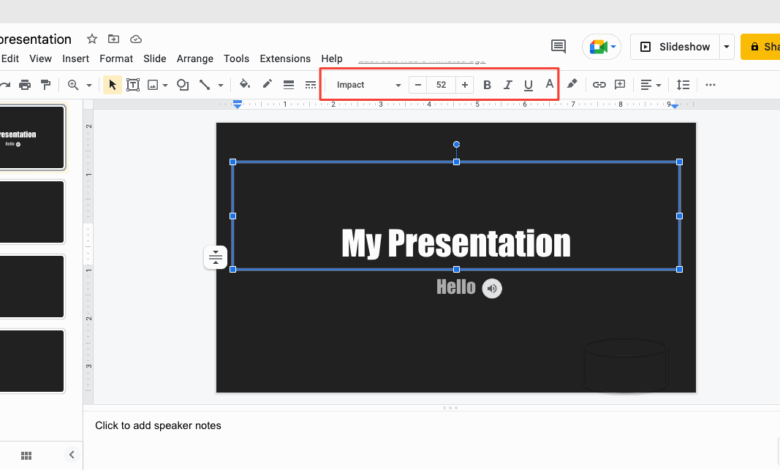The image size is (780, 470).
Task: Show more toolbar options
Action: [710, 85]
